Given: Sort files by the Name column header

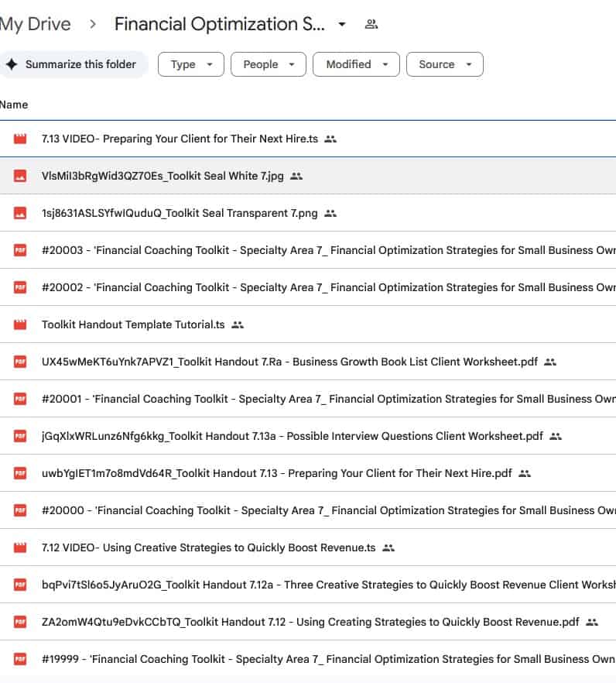Looking at the screenshot, I should (14, 105).
